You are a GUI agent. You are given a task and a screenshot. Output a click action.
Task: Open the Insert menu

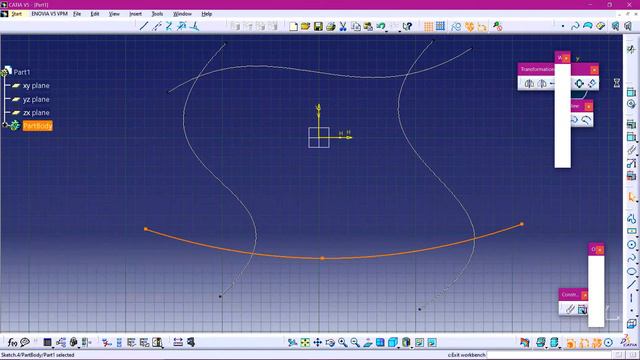pyautogui.click(x=136, y=14)
